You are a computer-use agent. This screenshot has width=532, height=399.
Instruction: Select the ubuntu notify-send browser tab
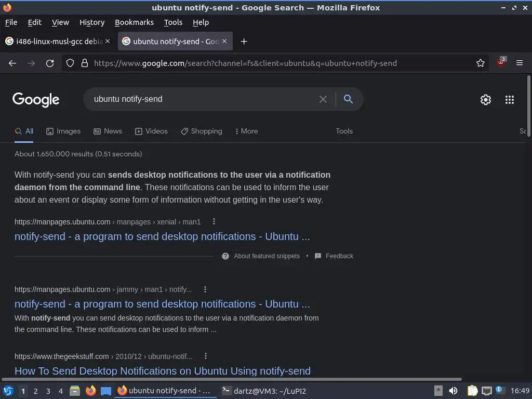pyautogui.click(x=175, y=42)
